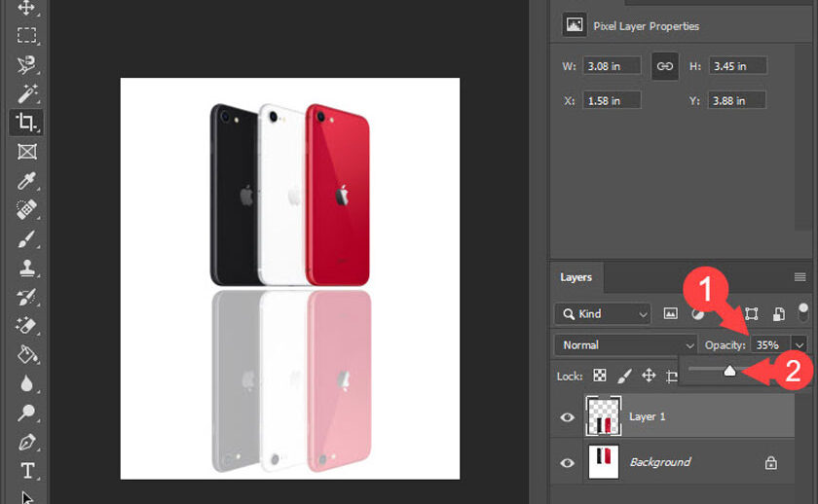Select the Crop tool
818x504 pixels.
click(26, 123)
